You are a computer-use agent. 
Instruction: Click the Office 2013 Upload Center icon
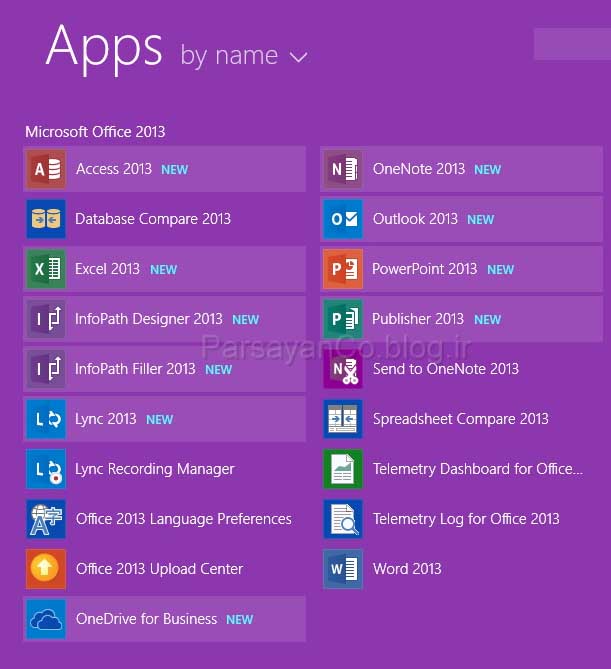(x=46, y=569)
